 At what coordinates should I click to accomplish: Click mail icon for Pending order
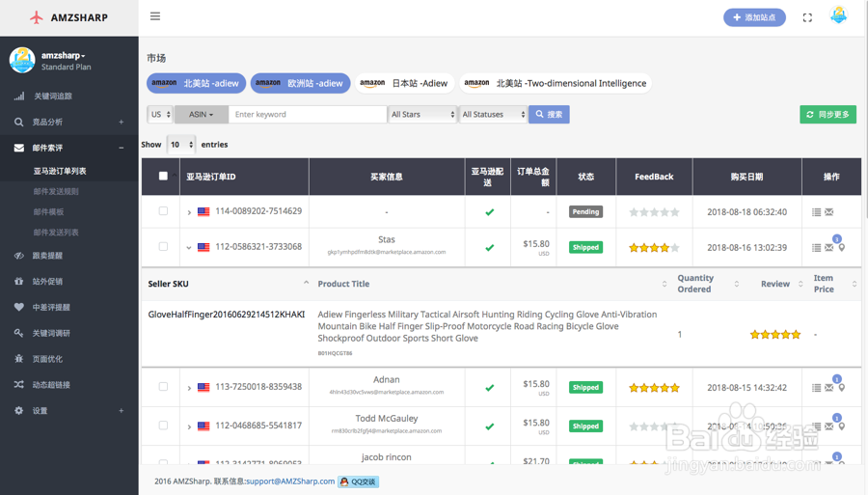click(x=828, y=212)
